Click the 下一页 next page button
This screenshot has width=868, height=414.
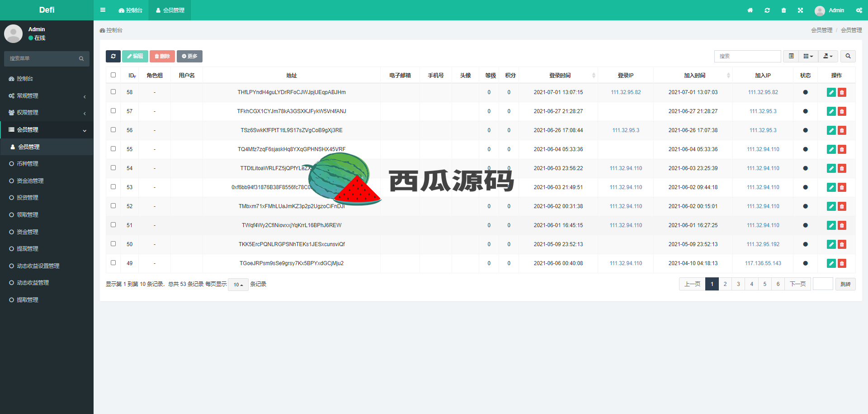point(797,284)
